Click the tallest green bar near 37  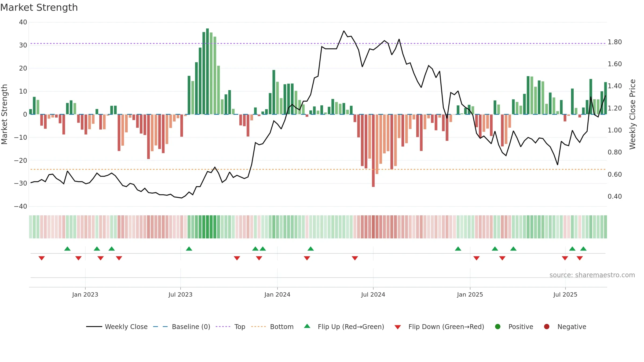click(x=207, y=71)
